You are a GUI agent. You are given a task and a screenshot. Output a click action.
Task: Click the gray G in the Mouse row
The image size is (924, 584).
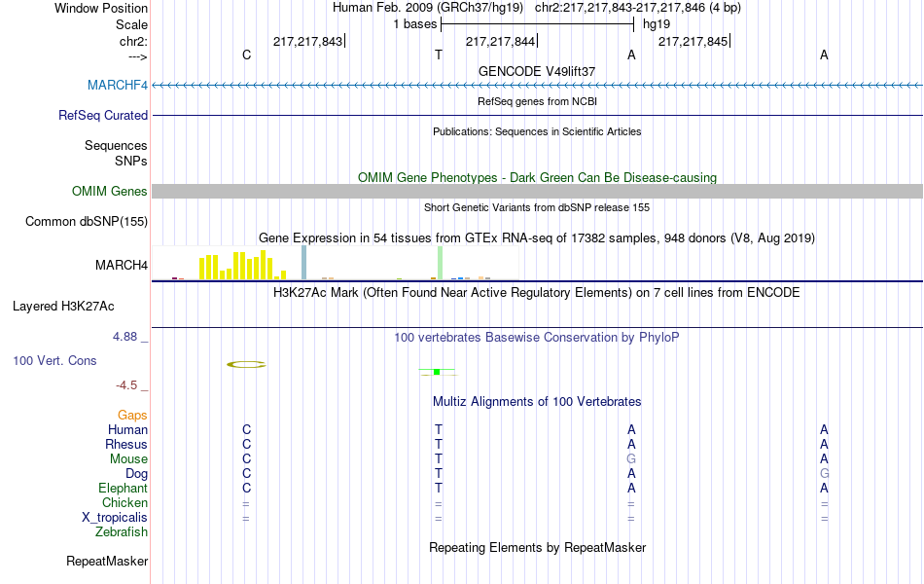[631, 459]
